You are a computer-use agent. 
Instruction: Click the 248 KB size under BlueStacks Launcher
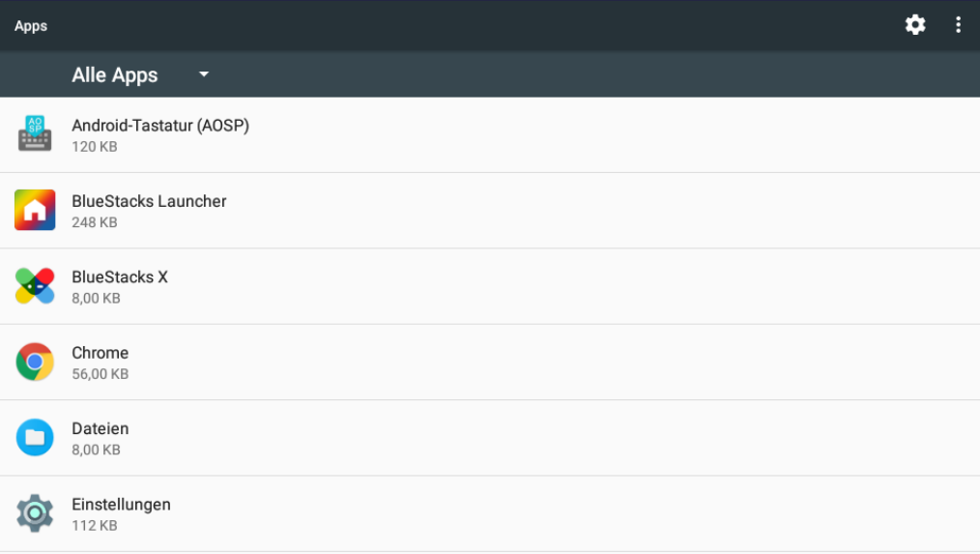[95, 222]
